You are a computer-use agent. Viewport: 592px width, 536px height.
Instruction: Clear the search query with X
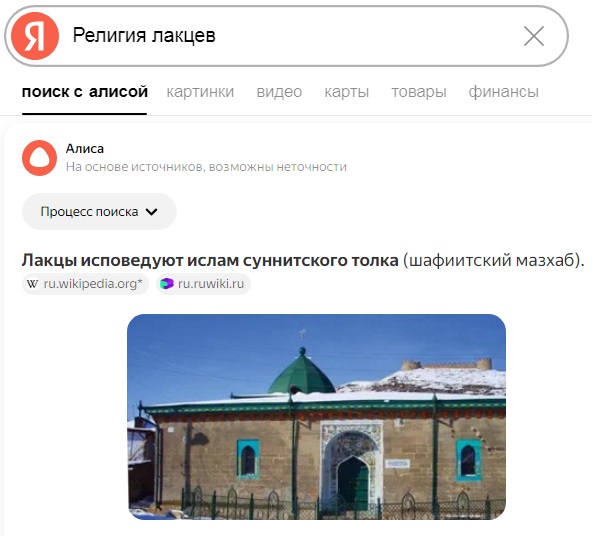point(534,36)
